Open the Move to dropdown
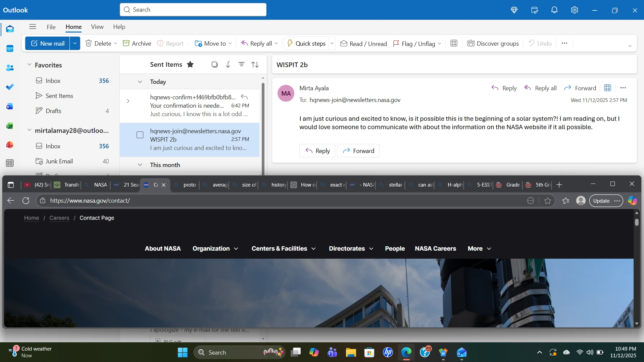Viewport: 644px width, 362px height. (x=230, y=44)
